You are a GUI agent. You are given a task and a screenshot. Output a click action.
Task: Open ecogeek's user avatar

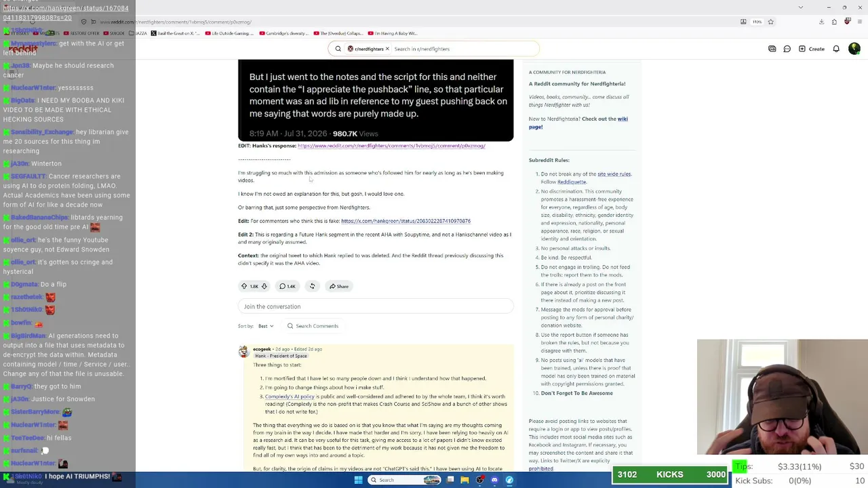click(x=243, y=351)
